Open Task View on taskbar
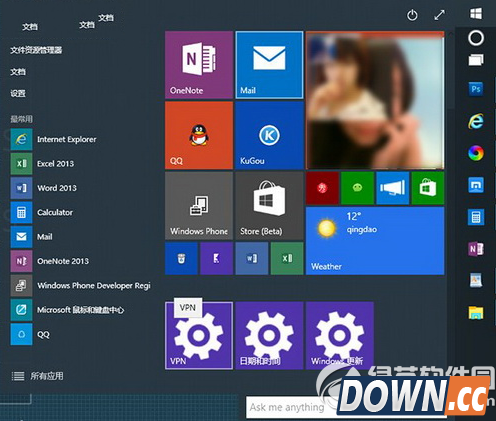 [476, 60]
